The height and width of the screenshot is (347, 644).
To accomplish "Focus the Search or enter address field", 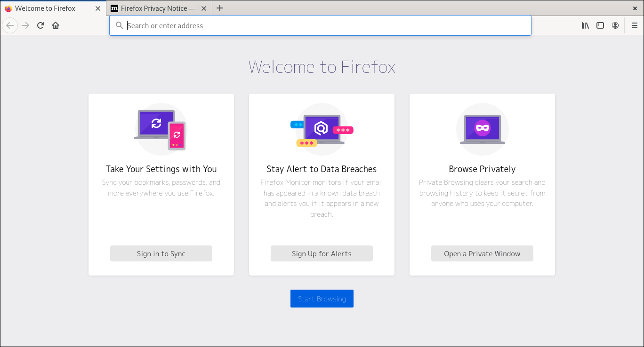I will 320,25.
